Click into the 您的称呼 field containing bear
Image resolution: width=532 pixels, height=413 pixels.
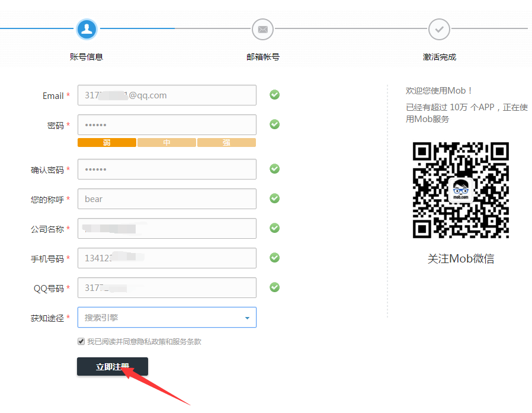(x=166, y=199)
